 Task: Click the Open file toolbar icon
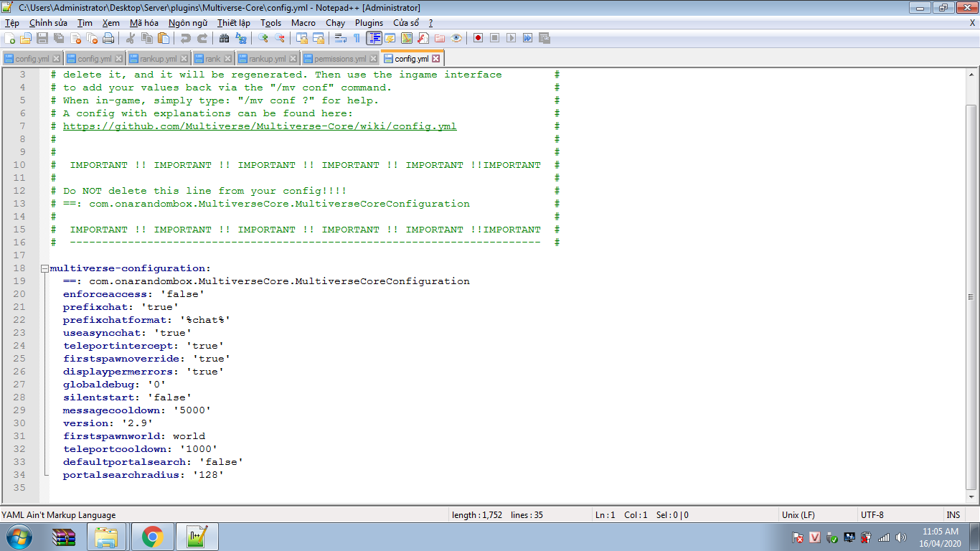click(x=26, y=38)
